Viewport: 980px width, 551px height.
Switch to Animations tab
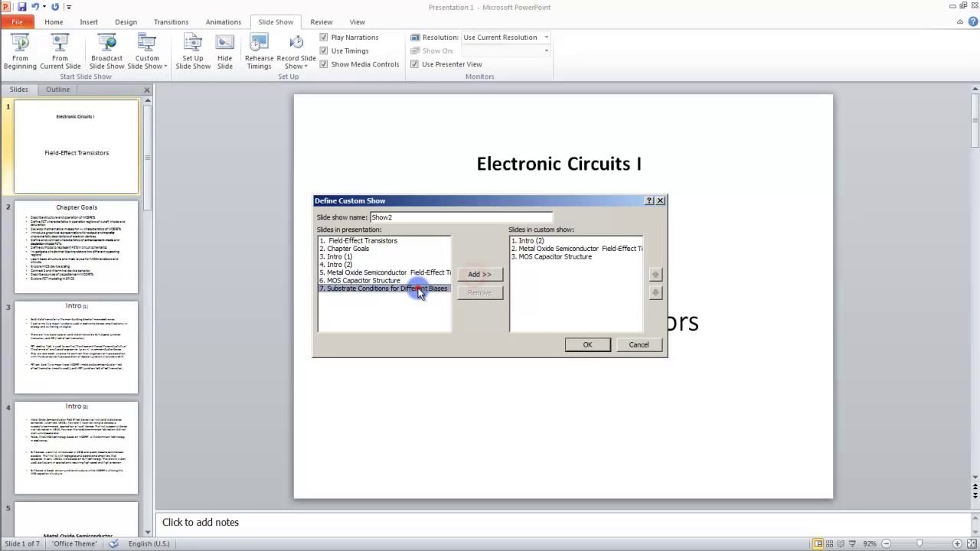[223, 22]
